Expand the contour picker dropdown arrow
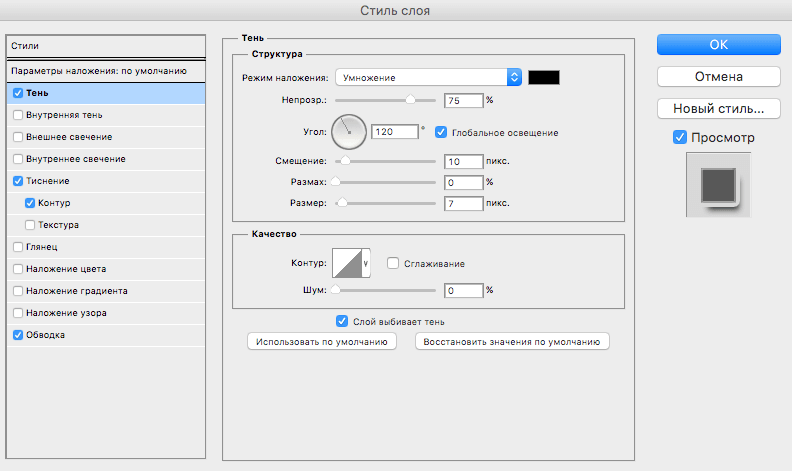Image resolution: width=792 pixels, height=471 pixels. [365, 264]
